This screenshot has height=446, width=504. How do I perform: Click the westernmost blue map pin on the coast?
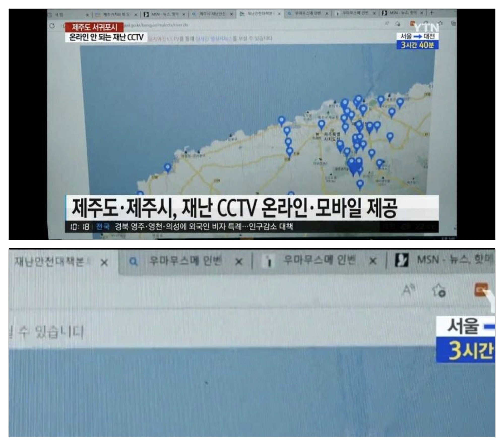[168, 167]
